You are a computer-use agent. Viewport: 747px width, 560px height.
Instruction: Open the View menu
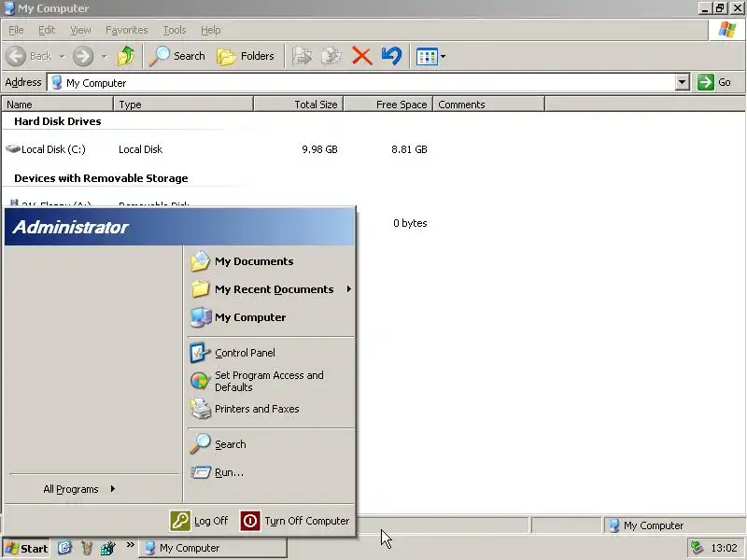[80, 30]
